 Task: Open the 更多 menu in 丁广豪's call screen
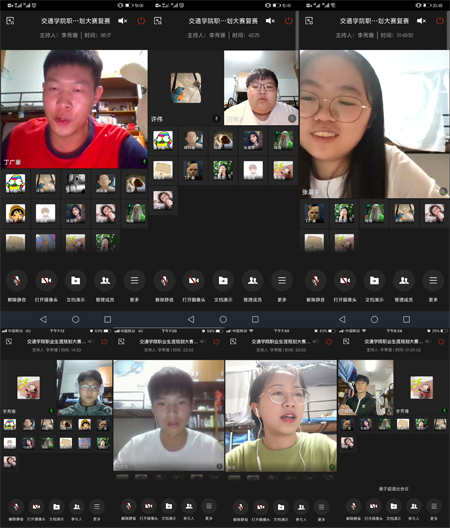134,280
